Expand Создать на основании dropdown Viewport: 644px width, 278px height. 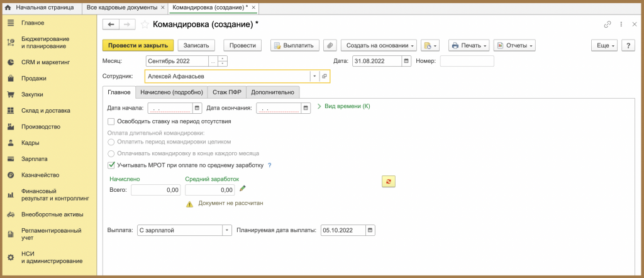(379, 45)
